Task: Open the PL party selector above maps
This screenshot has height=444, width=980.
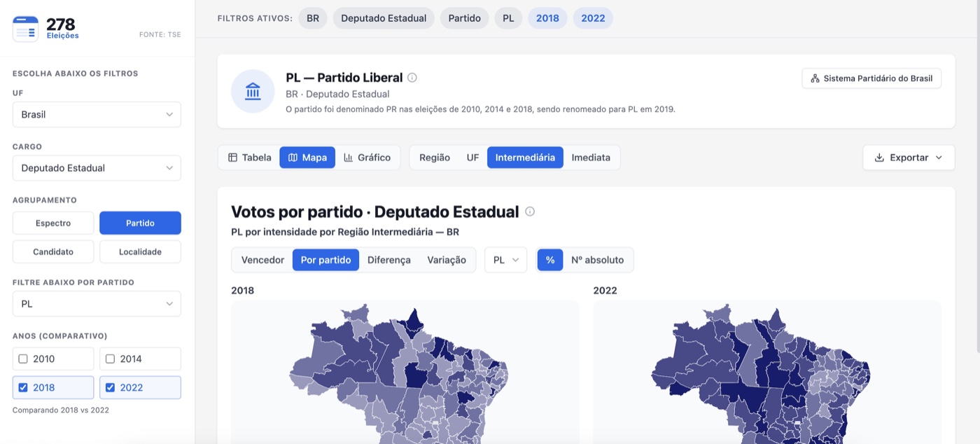Action: (505, 260)
